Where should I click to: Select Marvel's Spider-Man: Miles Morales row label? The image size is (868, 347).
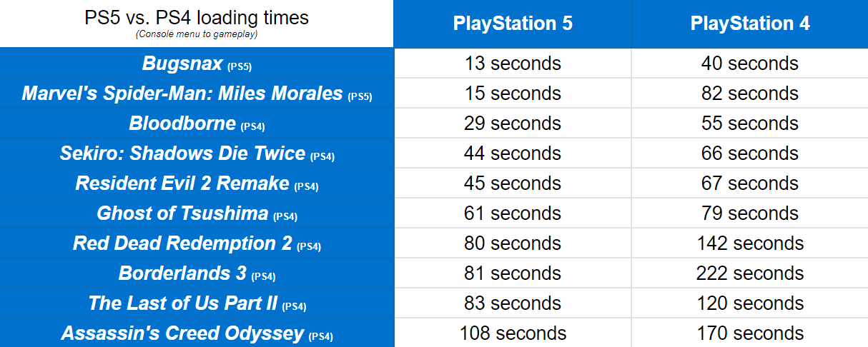[x=197, y=94]
